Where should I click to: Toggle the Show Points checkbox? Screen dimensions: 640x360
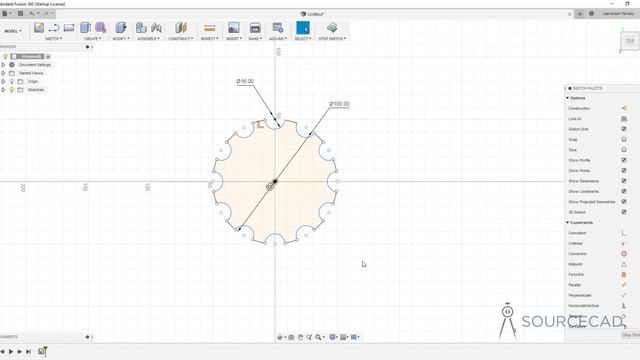point(624,171)
